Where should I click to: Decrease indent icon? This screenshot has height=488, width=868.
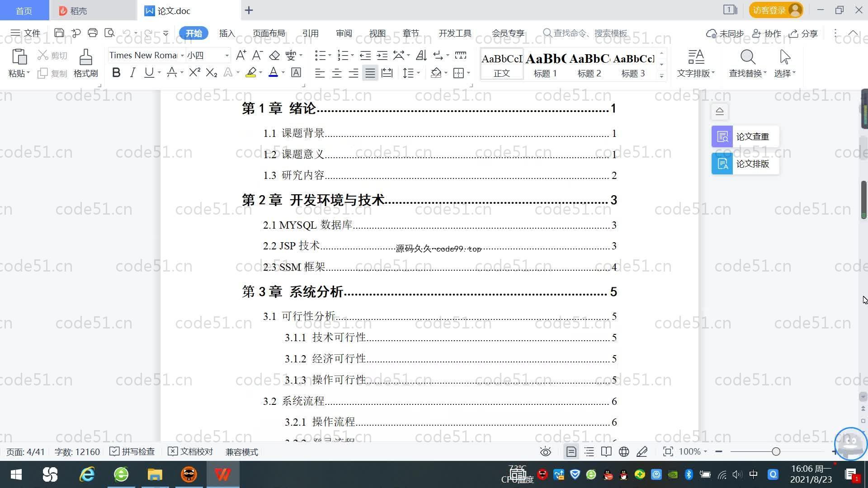(x=365, y=55)
